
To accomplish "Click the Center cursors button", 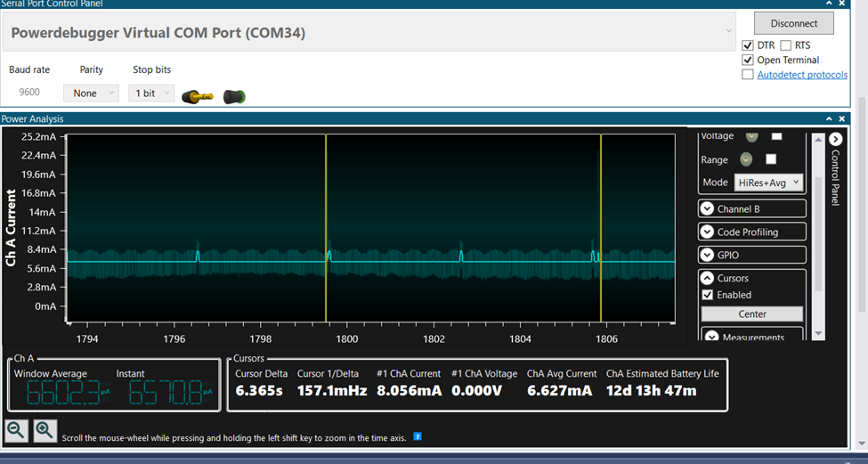I will (x=752, y=314).
